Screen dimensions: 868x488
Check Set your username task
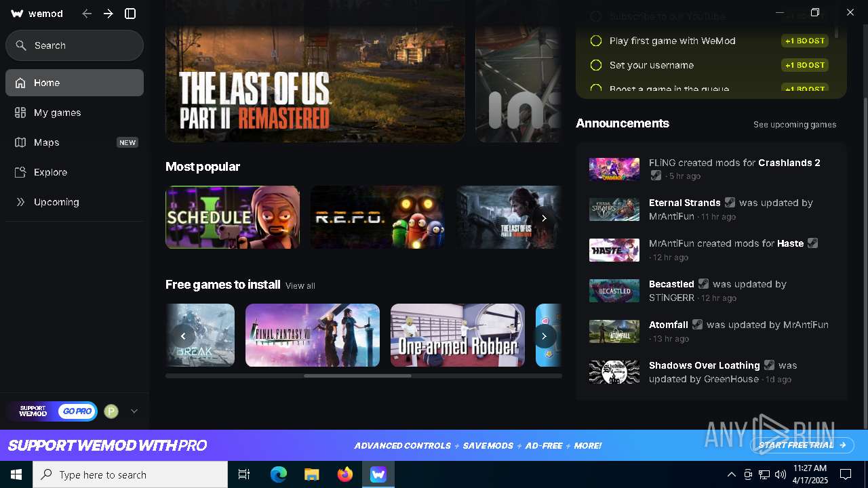click(x=596, y=65)
